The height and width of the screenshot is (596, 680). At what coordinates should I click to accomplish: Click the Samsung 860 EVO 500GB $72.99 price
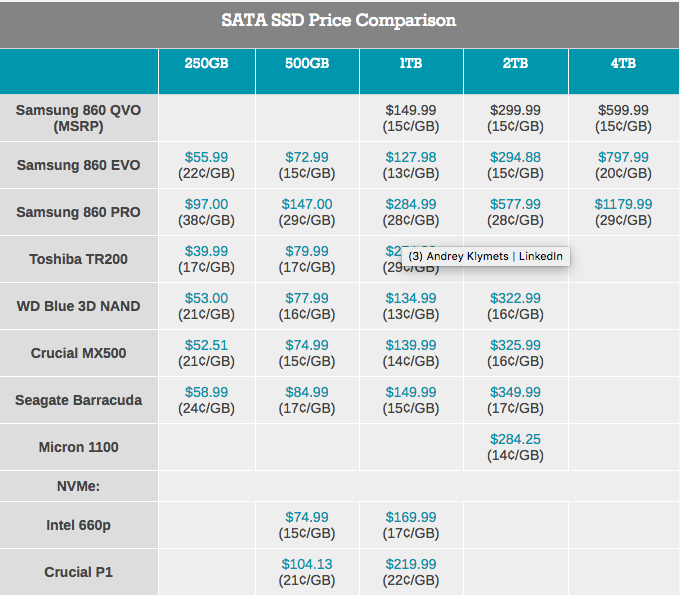coord(306,157)
